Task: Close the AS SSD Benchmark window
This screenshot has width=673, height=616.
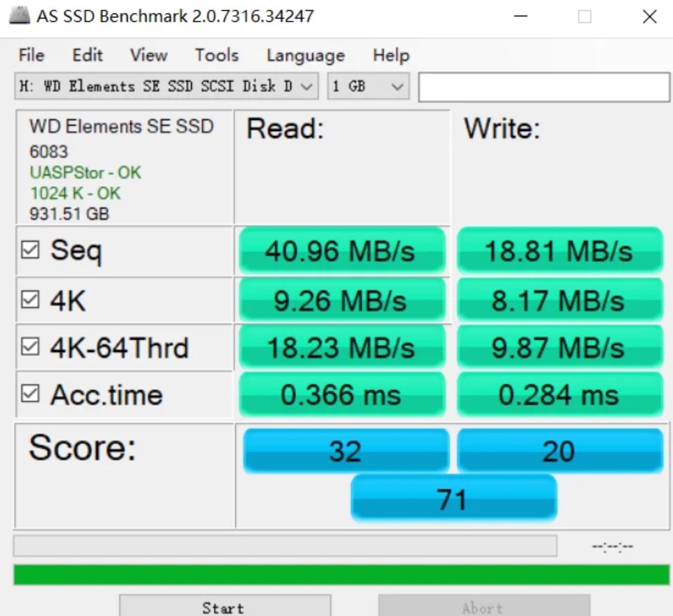Action: point(649,16)
